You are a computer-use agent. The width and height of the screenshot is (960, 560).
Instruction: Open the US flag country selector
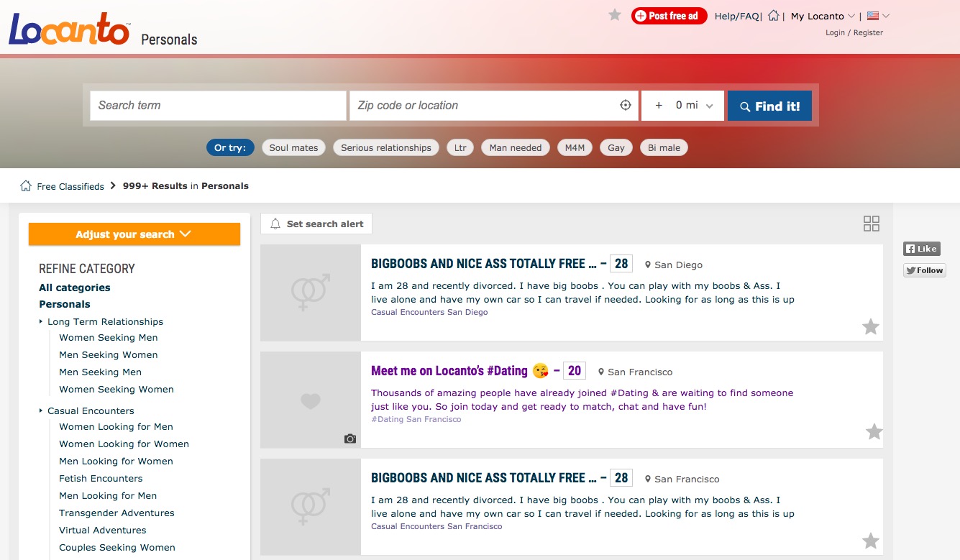(x=878, y=16)
